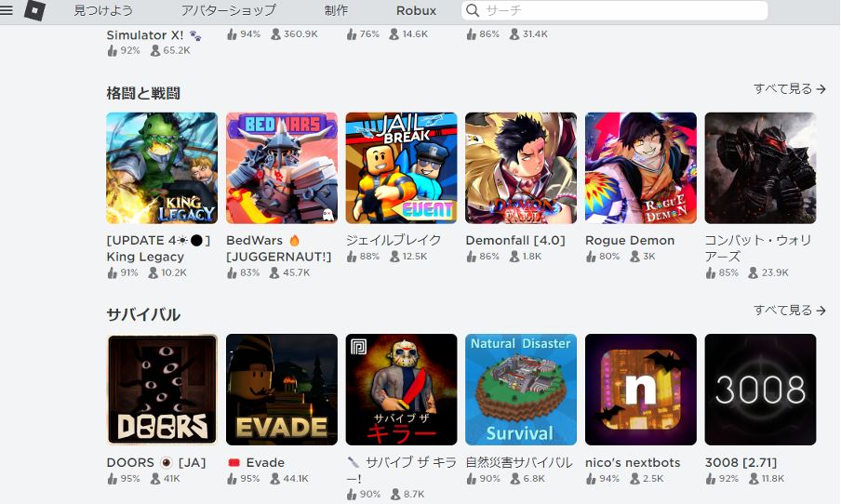The height and width of the screenshot is (504, 841).
Task: Click すべて見る for サバイバル section
Action: coord(789,310)
